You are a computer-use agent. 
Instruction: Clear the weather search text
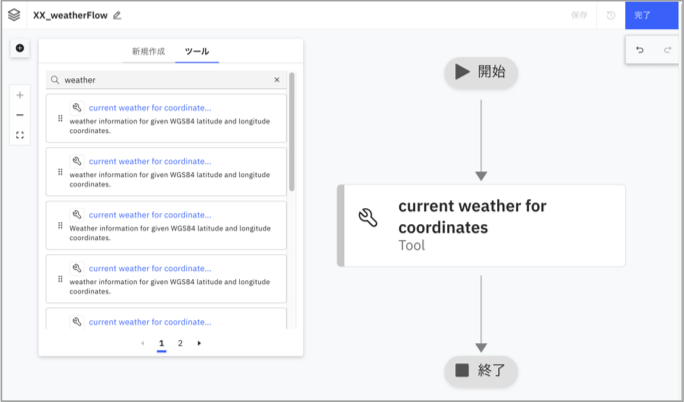coord(277,80)
